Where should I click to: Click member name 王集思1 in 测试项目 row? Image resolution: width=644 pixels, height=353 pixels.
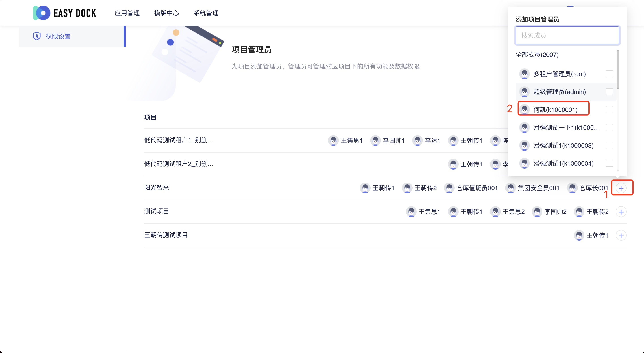(x=429, y=212)
